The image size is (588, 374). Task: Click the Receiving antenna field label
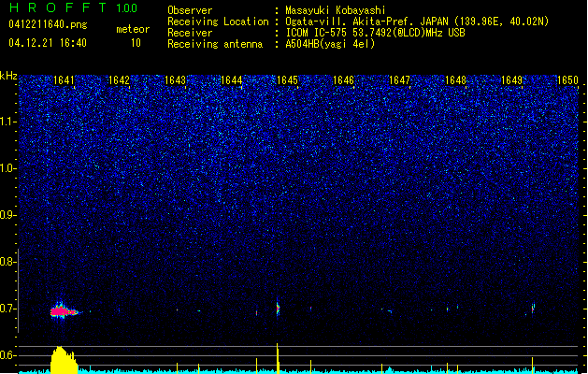215,44
